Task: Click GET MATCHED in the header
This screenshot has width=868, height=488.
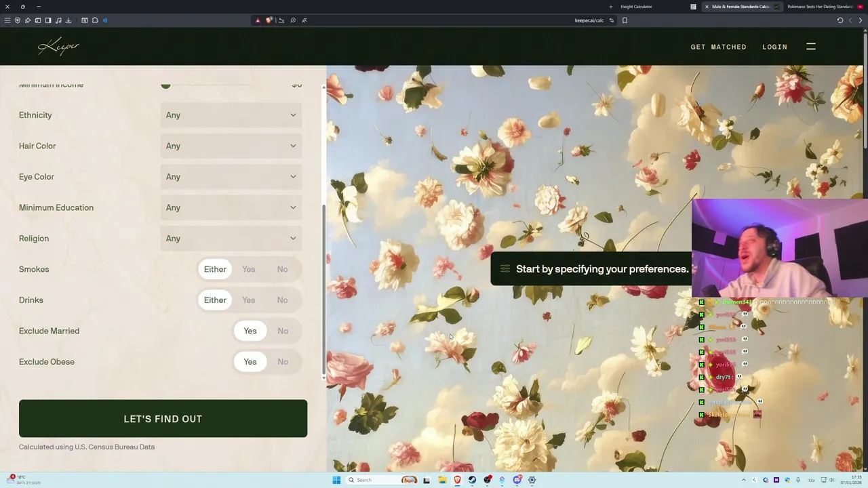Action: point(718,47)
